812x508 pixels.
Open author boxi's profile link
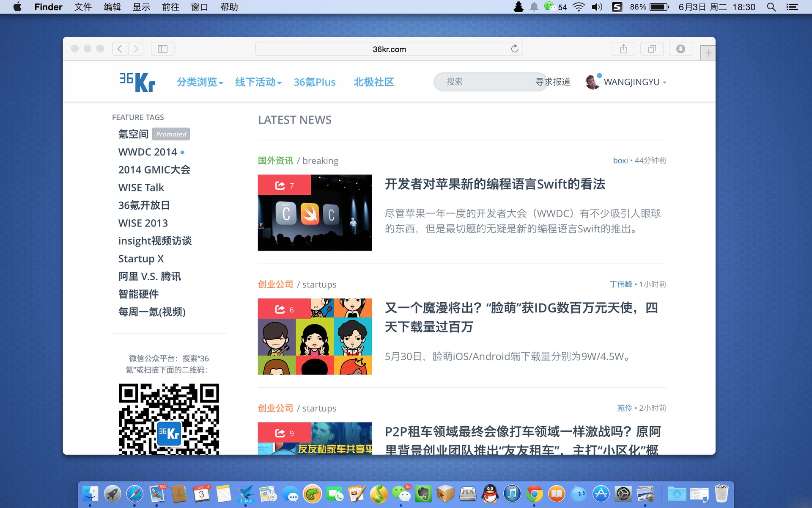[x=620, y=160]
